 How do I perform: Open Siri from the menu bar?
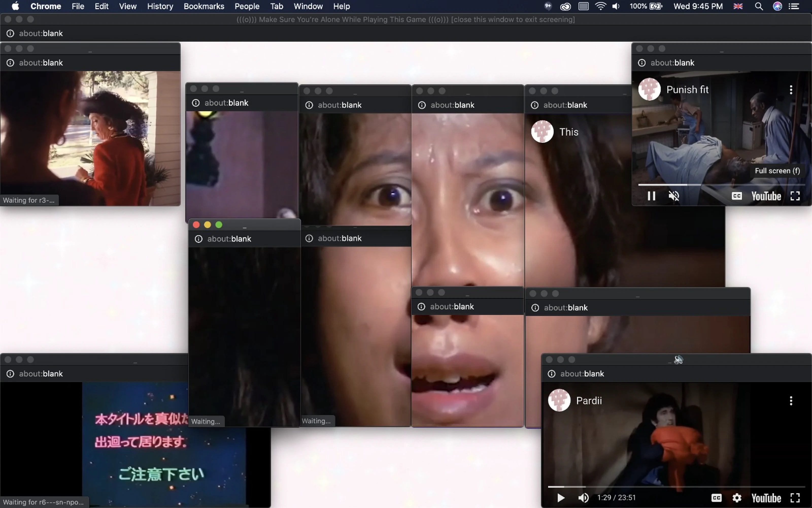tap(777, 6)
